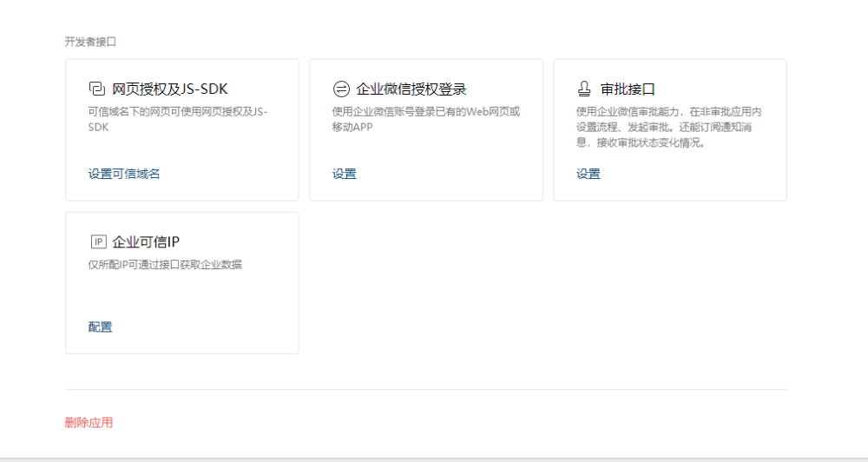Click description 使用企业微信审批能力 text
This screenshot has width=868, height=462.
point(668,128)
